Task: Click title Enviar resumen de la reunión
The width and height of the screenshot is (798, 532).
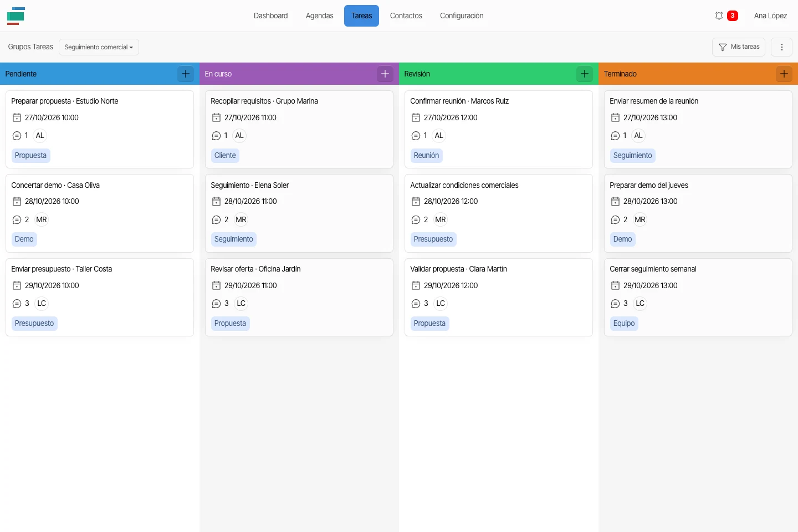Action: pos(654,101)
